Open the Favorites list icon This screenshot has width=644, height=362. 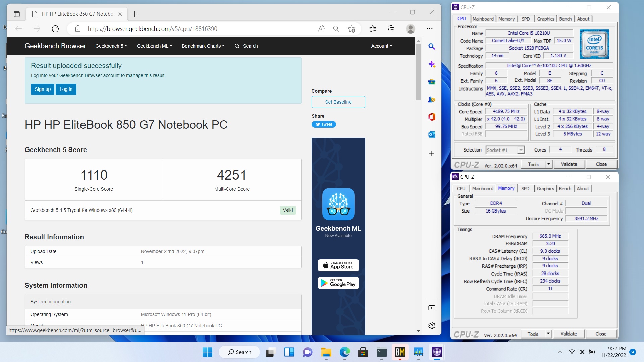pos(373,29)
